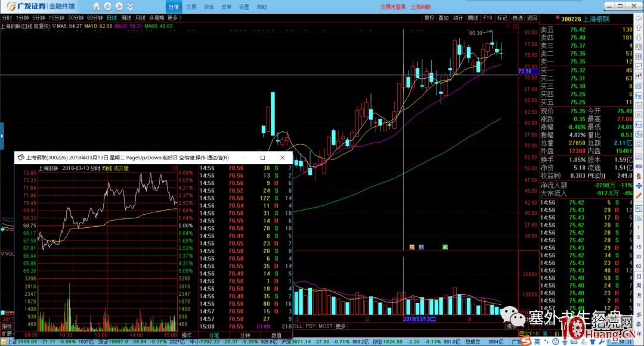Click the 交易未登录 login link

click(393, 7)
